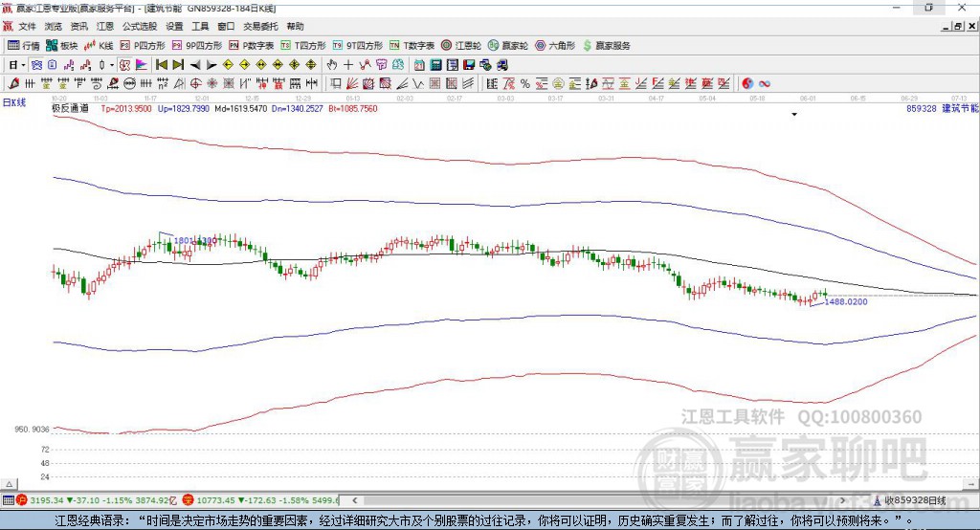Click the black left arrow icon
980x530 pixels.
click(x=195, y=65)
